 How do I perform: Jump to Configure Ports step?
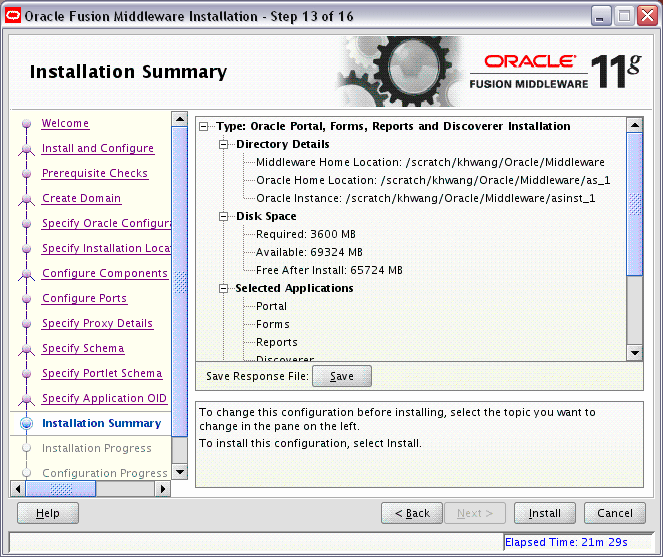(84, 298)
